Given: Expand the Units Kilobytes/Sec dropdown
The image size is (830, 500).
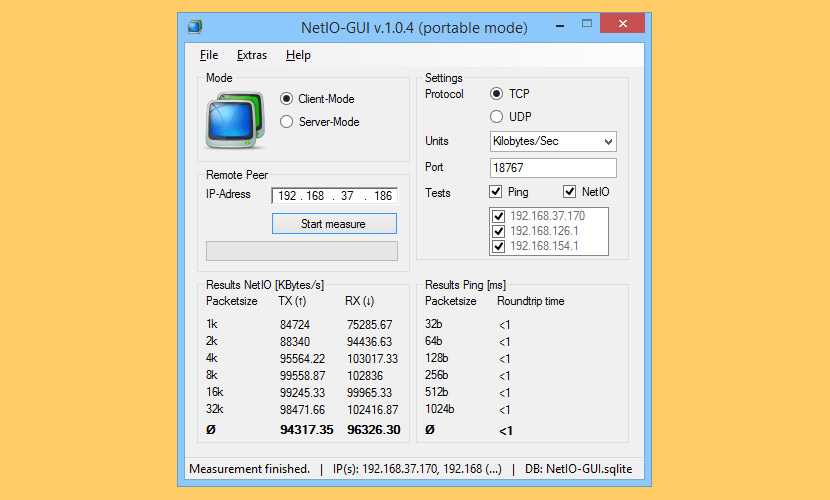Looking at the screenshot, I should pos(608,141).
